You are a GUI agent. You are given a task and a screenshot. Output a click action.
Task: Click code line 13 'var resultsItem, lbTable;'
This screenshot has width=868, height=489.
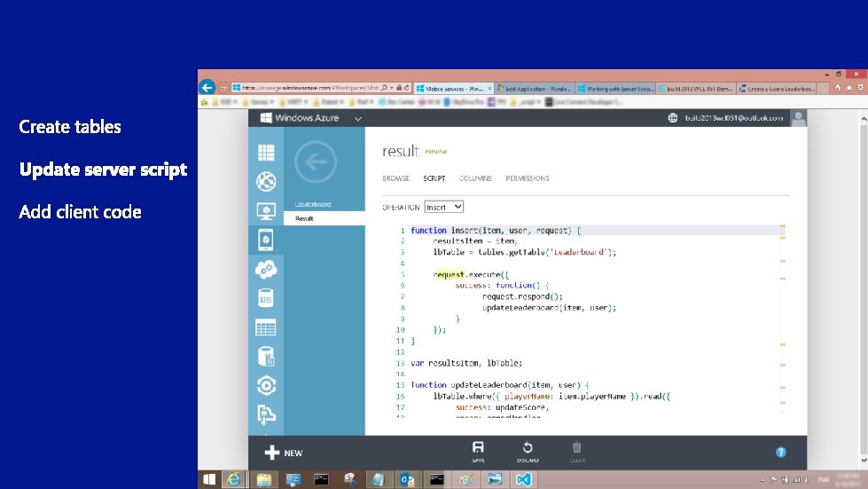pyautogui.click(x=466, y=363)
